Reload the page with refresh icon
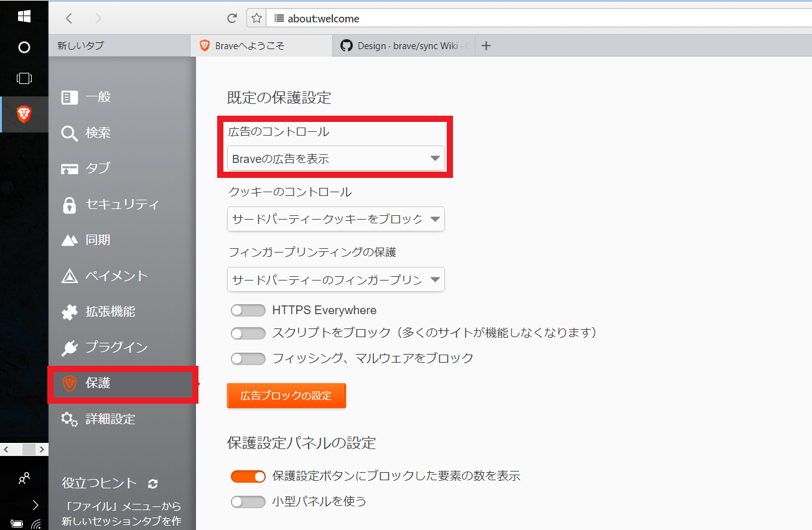Screen dimensions: 812x530 (232, 19)
